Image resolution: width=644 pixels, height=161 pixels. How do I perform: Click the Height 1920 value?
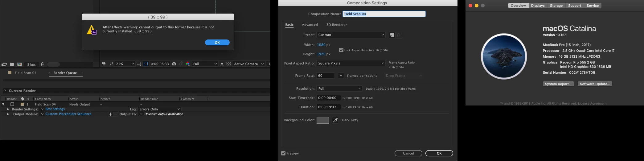click(321, 54)
